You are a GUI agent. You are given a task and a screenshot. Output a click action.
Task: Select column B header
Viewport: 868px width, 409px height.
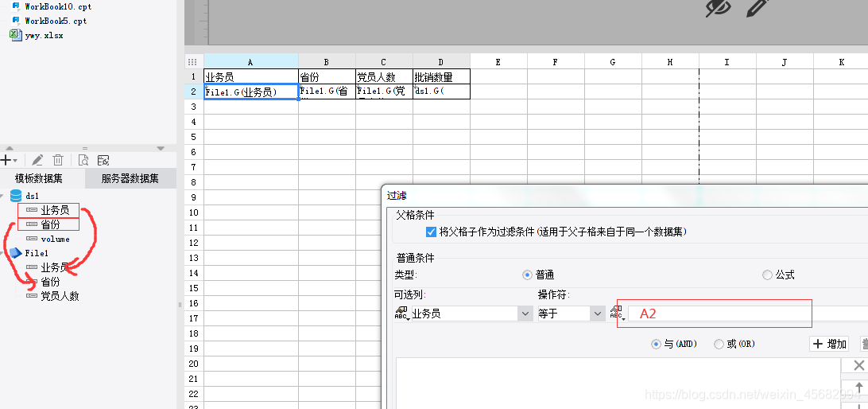click(327, 62)
